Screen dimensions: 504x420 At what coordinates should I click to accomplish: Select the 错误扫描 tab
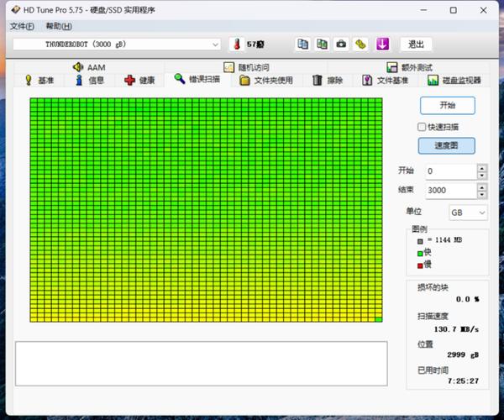click(x=197, y=79)
